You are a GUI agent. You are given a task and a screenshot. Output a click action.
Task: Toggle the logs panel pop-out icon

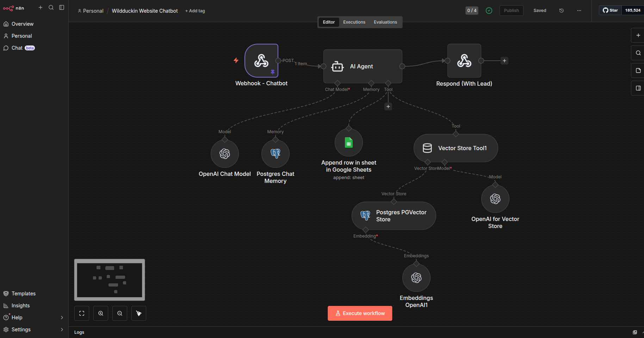pyautogui.click(x=634, y=332)
